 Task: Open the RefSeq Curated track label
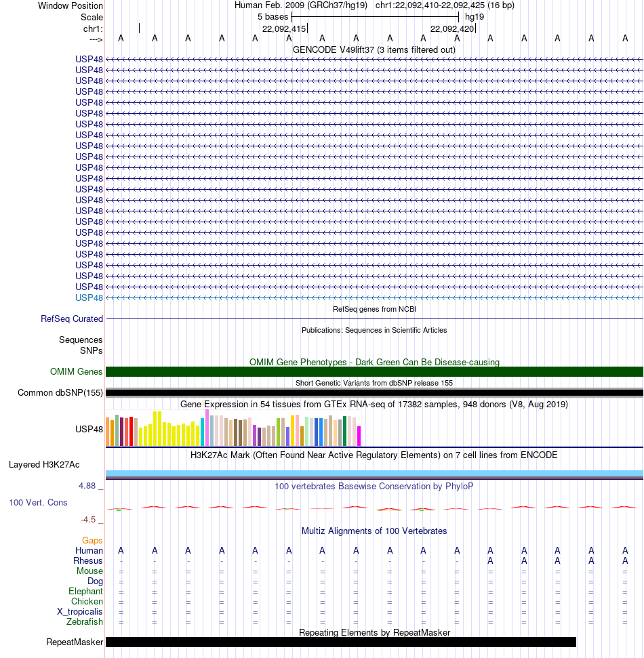coord(72,319)
